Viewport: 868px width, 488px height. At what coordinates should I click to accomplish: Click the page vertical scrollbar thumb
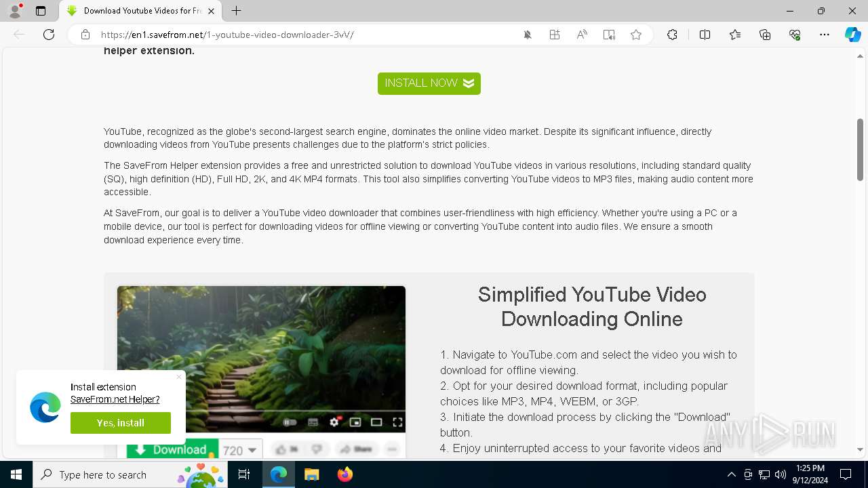(x=860, y=149)
